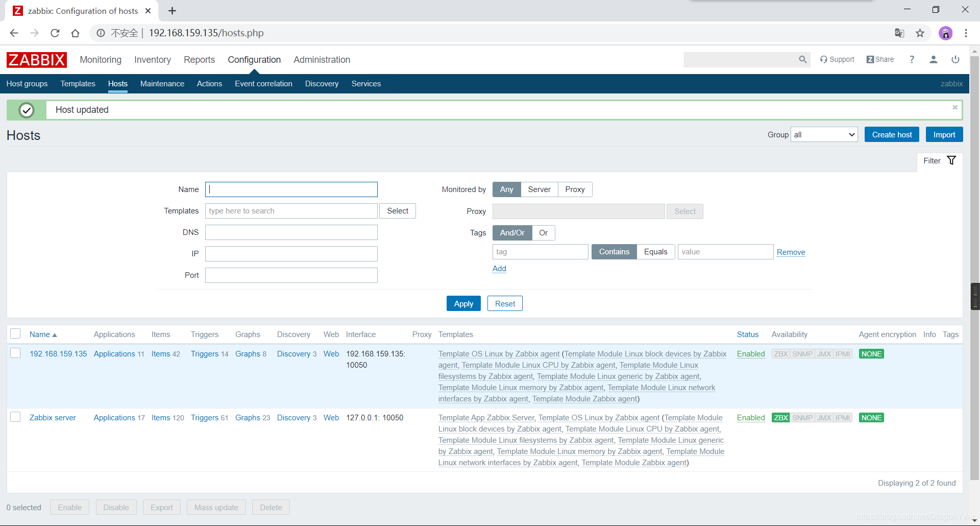Toggle the Filter funnel tab
The image size is (980, 526).
[x=940, y=160]
